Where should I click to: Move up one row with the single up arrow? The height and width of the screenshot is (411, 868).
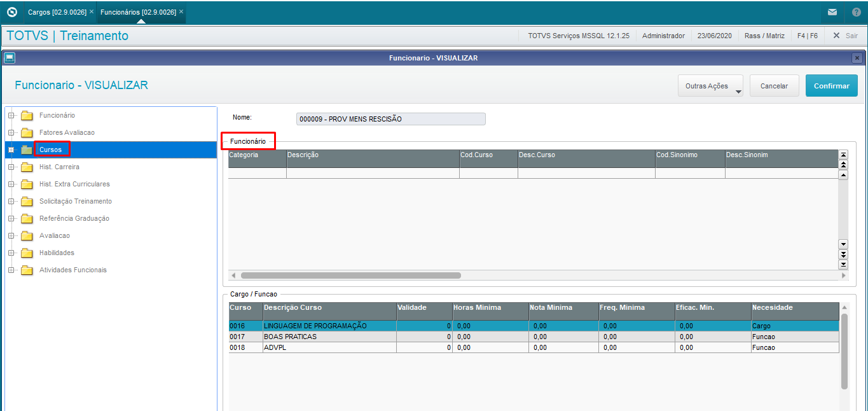[x=843, y=175]
